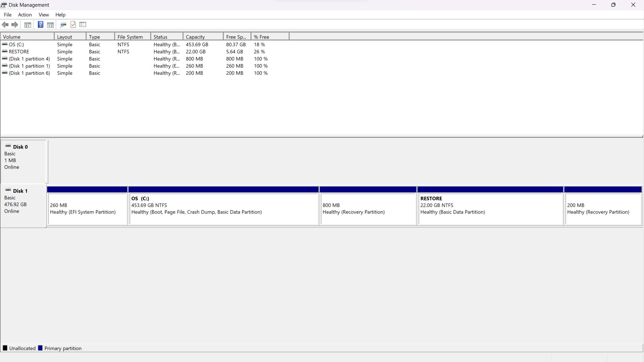
Task: Click the Properties checkmark page icon
Action: (73, 25)
